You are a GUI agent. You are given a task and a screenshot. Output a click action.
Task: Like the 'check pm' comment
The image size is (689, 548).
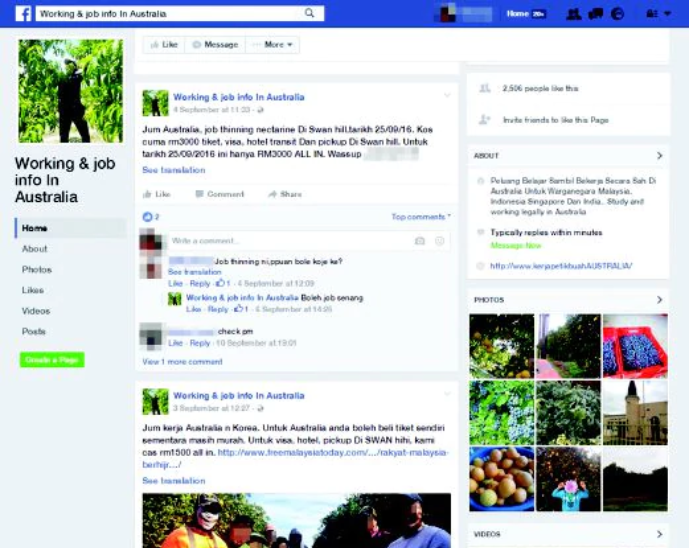pyautogui.click(x=175, y=343)
